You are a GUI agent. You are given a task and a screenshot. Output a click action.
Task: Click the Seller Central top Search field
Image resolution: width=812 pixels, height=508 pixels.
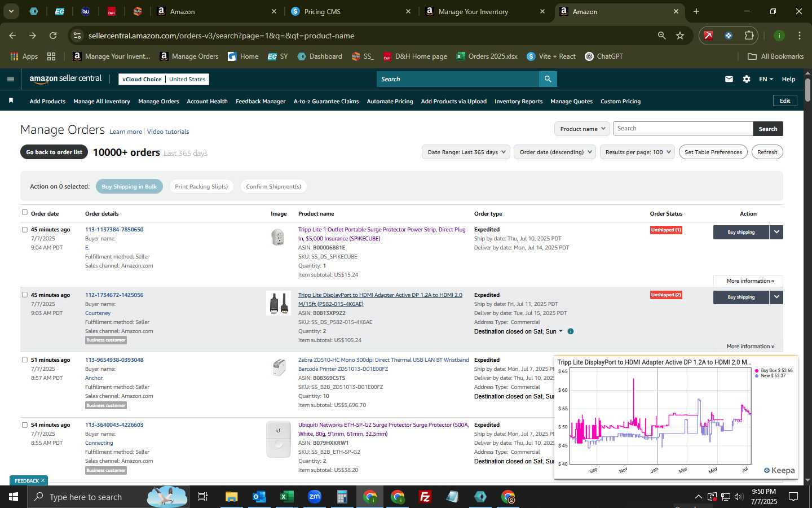(x=458, y=79)
